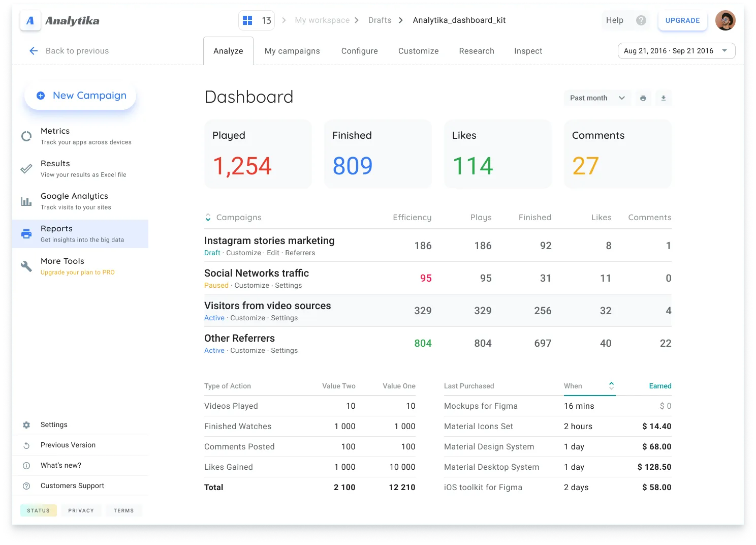Click the UPGRADE button
The height and width of the screenshot is (545, 756).
[x=682, y=20]
